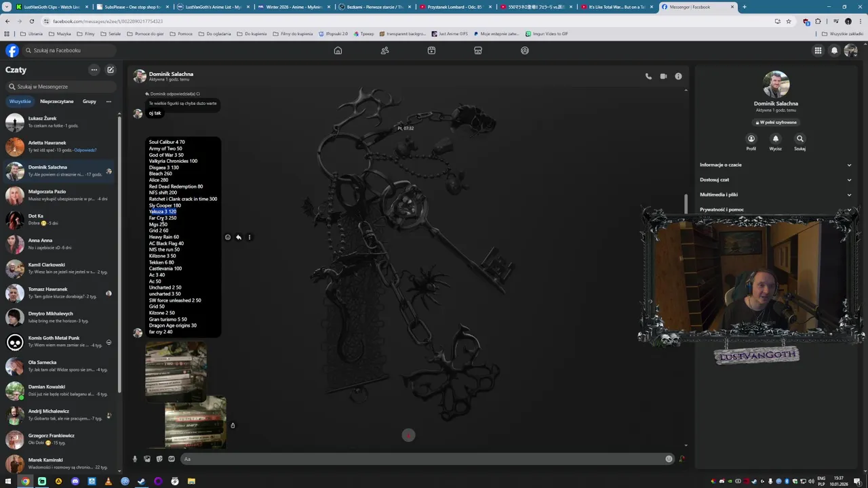Expand Multimedia i pliki section
Viewport: 868px width, 488px height.
point(776,195)
